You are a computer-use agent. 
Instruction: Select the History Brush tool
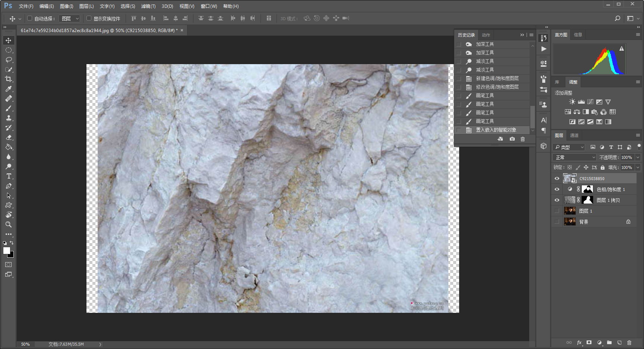pyautogui.click(x=9, y=128)
